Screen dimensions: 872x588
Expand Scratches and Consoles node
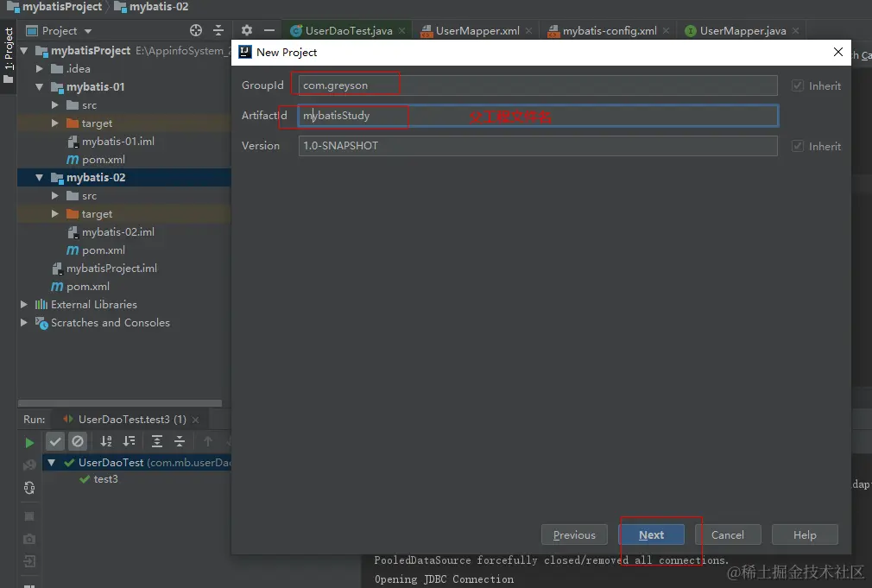click(24, 323)
